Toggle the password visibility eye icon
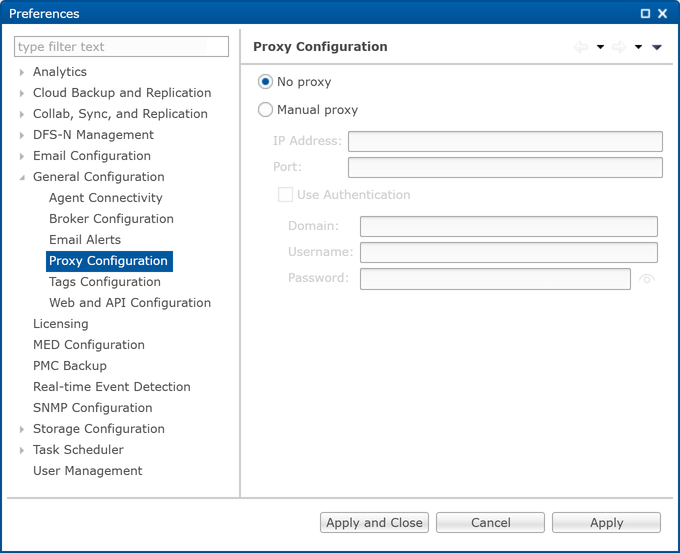 pyautogui.click(x=647, y=279)
